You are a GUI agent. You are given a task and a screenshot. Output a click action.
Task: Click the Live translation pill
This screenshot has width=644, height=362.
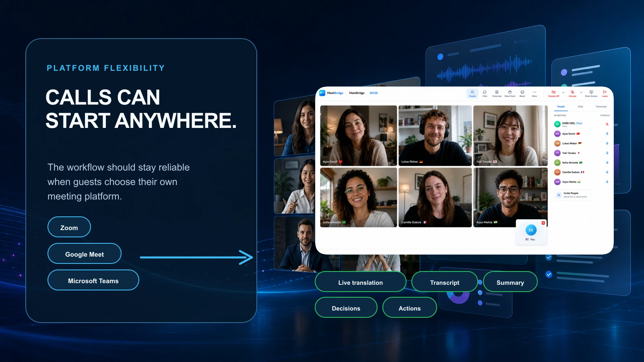(x=361, y=282)
